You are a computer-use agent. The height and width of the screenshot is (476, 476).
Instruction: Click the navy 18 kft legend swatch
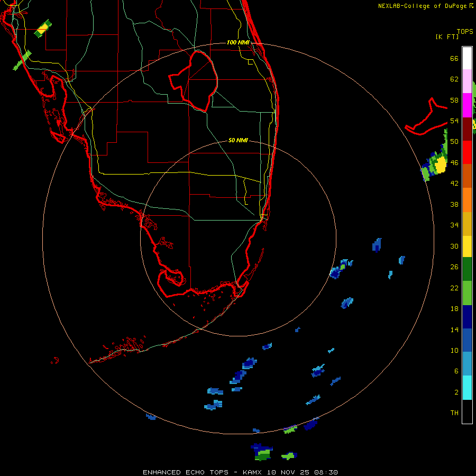pos(467,317)
